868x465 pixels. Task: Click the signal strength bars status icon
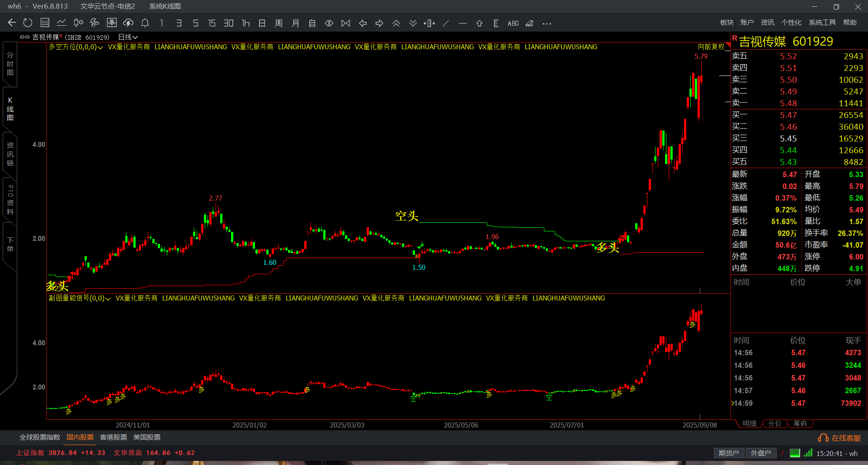808,453
